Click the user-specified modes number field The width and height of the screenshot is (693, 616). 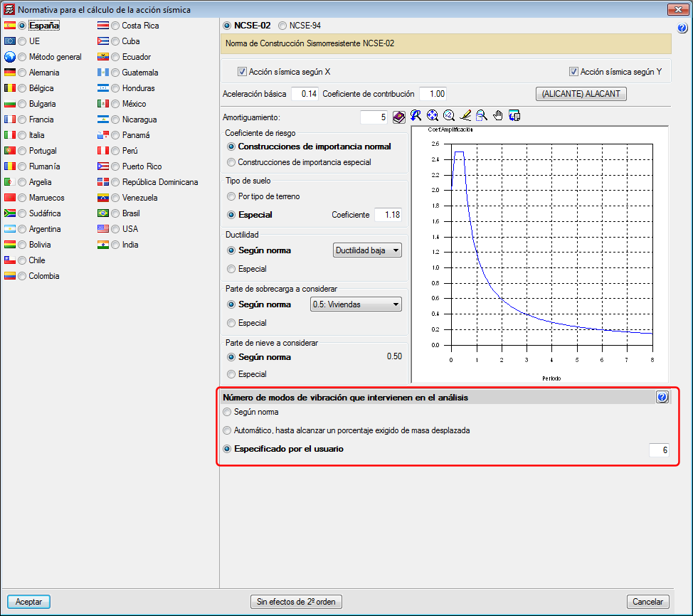(659, 450)
